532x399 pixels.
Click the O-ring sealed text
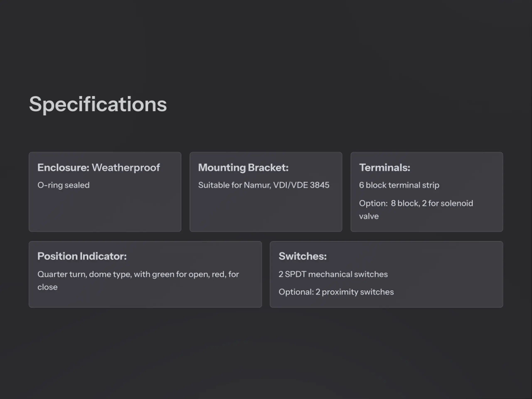[x=64, y=185]
